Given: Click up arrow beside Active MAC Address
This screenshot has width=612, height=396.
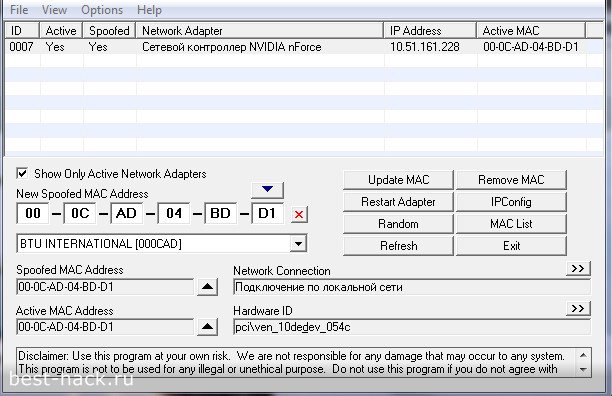Looking at the screenshot, I should pos(207,327).
